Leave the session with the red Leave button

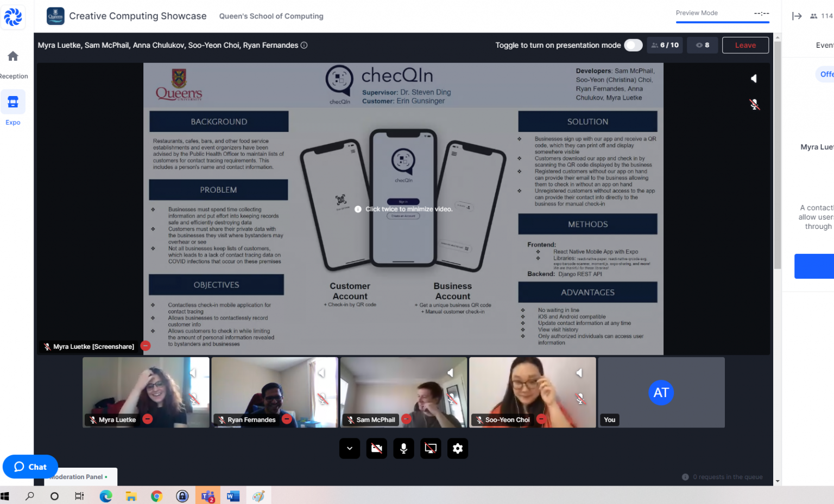pyautogui.click(x=745, y=45)
